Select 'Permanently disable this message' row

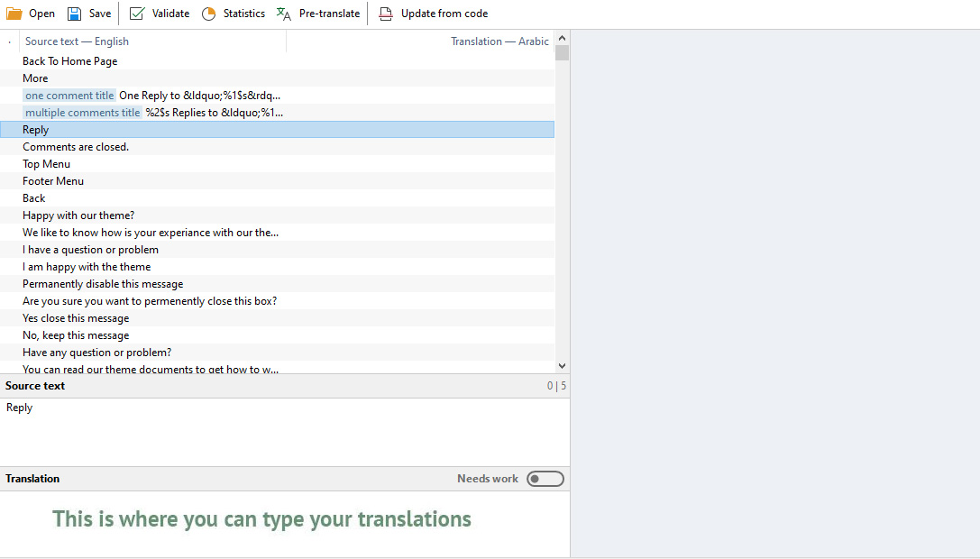pyautogui.click(x=103, y=284)
